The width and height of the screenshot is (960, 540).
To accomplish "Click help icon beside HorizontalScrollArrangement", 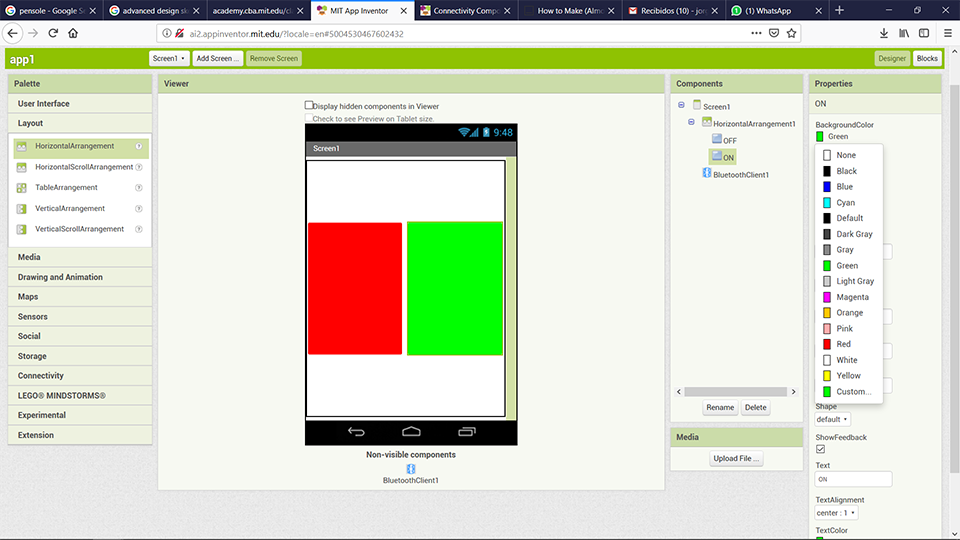I will pyautogui.click(x=139, y=167).
